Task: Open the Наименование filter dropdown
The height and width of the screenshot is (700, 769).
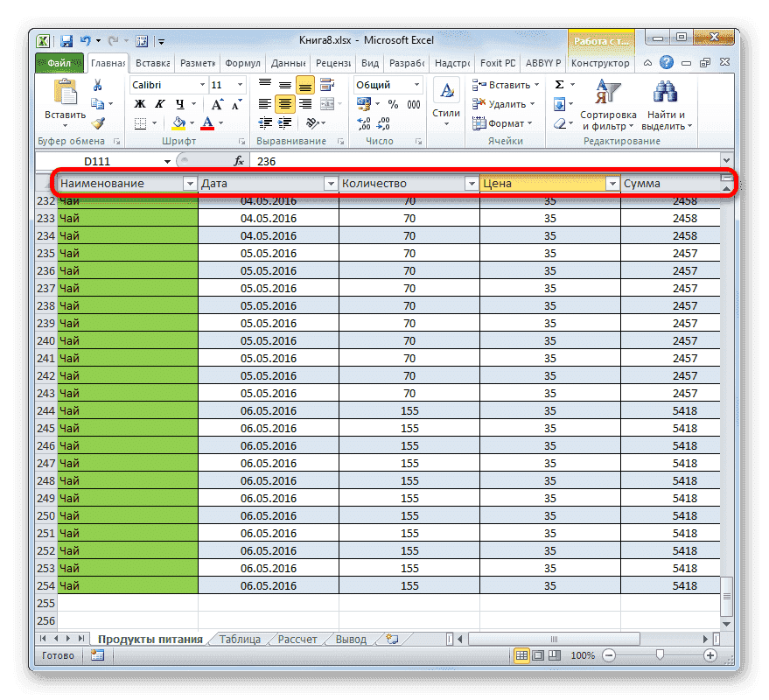Action: tap(191, 184)
